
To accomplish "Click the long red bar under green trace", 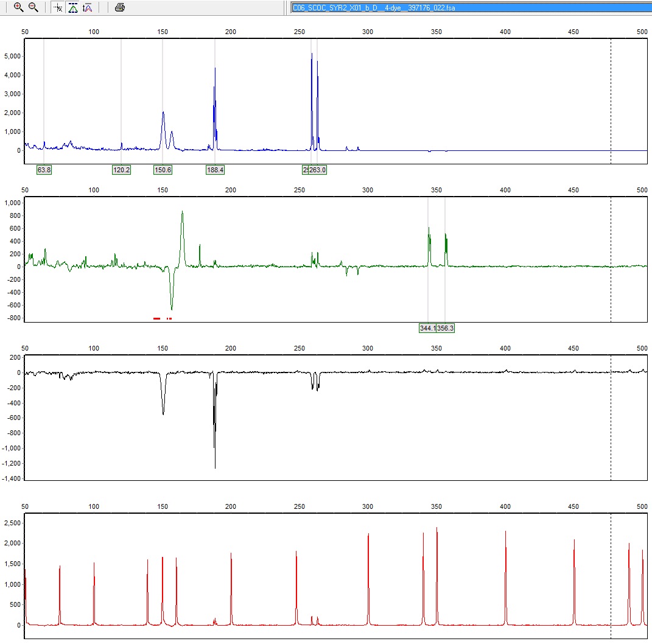I will (x=156, y=318).
